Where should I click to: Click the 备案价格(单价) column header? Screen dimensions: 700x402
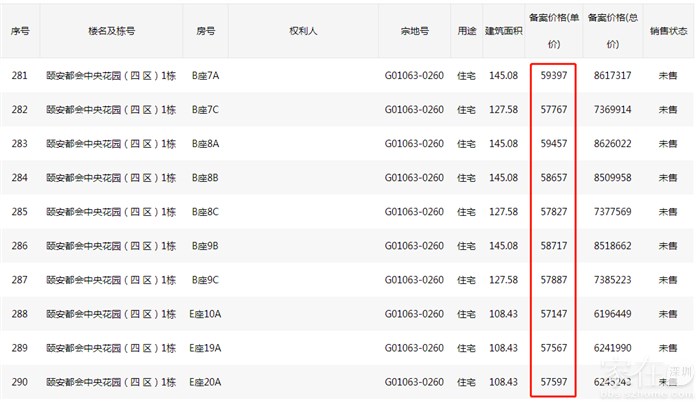pos(554,31)
